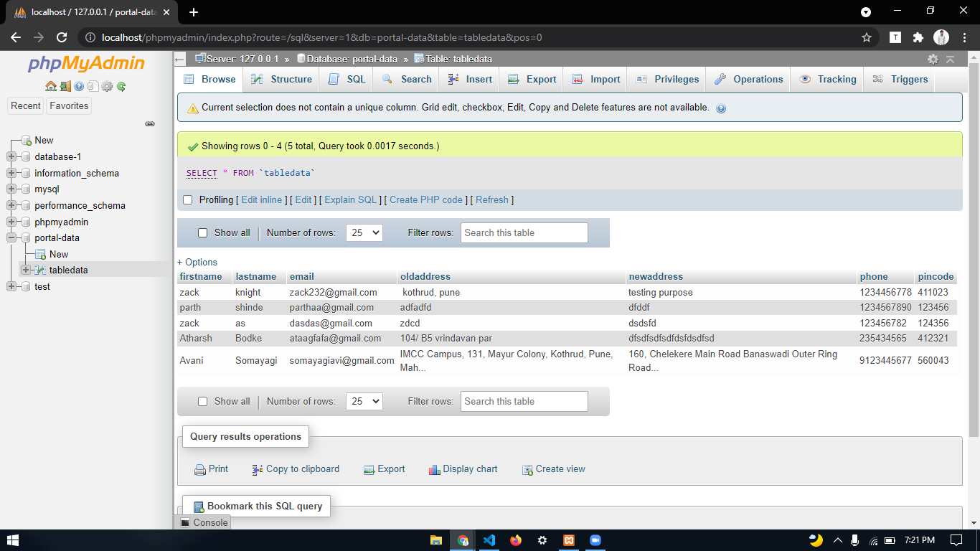Viewport: 980px width, 551px height.
Task: Click the tabledata structure icon in the tree
Action: pyautogui.click(x=40, y=270)
